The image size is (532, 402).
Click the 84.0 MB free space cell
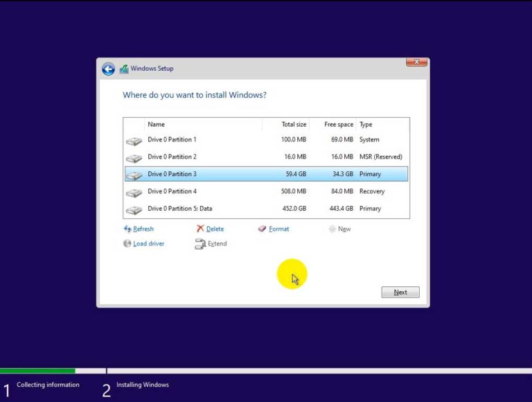342,191
